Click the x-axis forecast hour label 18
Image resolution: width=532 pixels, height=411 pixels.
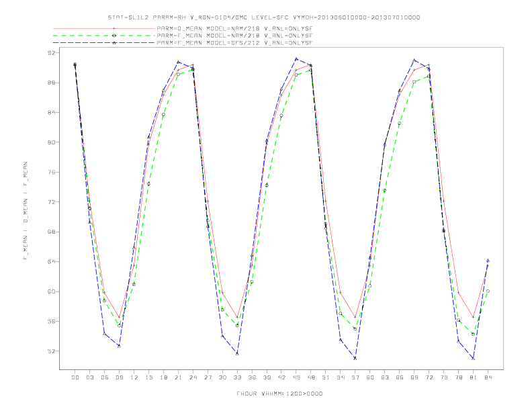coord(163,377)
